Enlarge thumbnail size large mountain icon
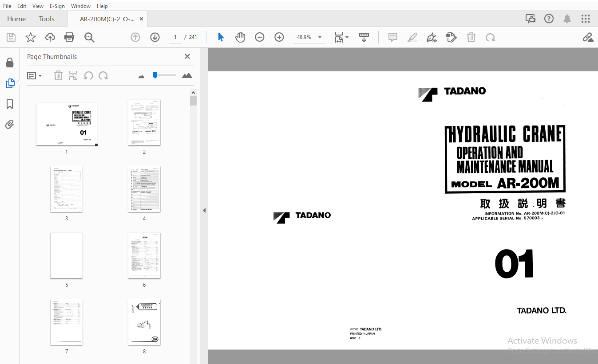This screenshot has height=364, width=598. 187,75
